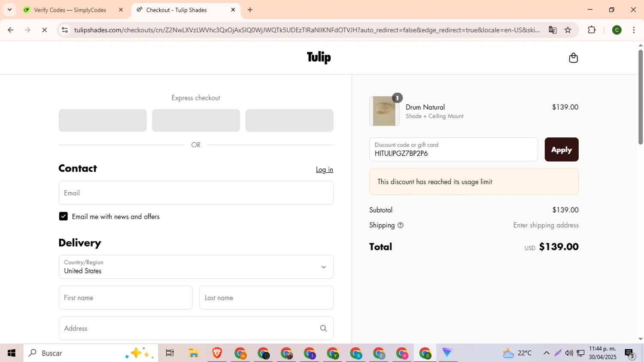
Task: Close the Verify Codes SimplyCodes tab
Action: tap(121, 10)
